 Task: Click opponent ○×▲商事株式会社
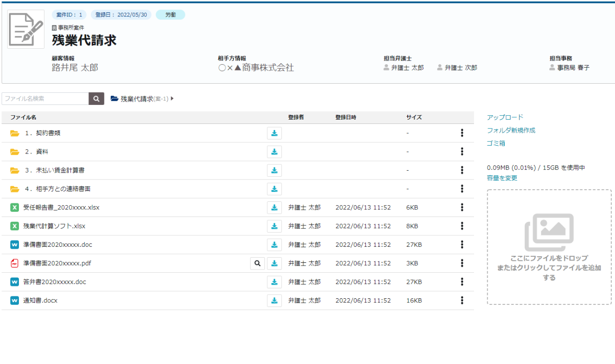coord(256,68)
